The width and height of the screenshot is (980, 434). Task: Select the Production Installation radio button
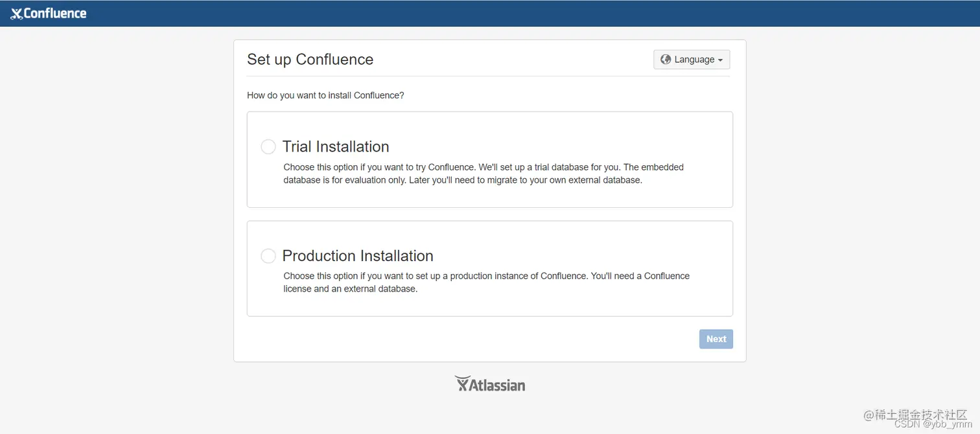[268, 256]
